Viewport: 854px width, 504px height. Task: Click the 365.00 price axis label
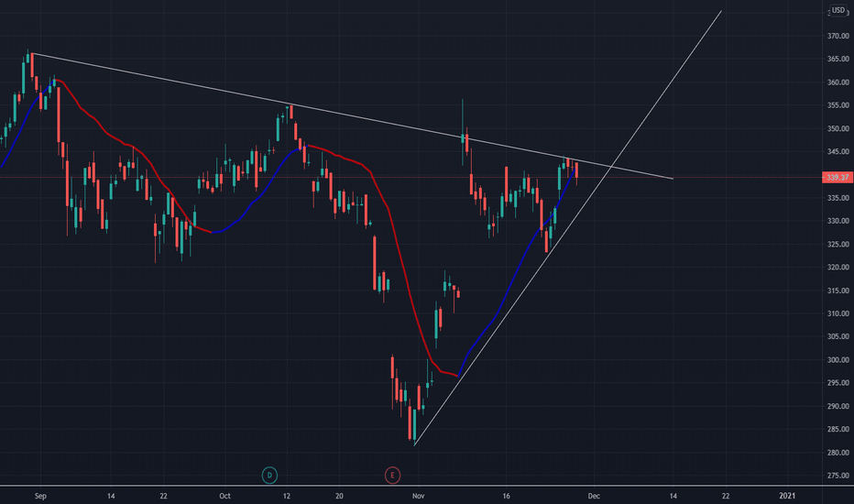tap(838, 59)
